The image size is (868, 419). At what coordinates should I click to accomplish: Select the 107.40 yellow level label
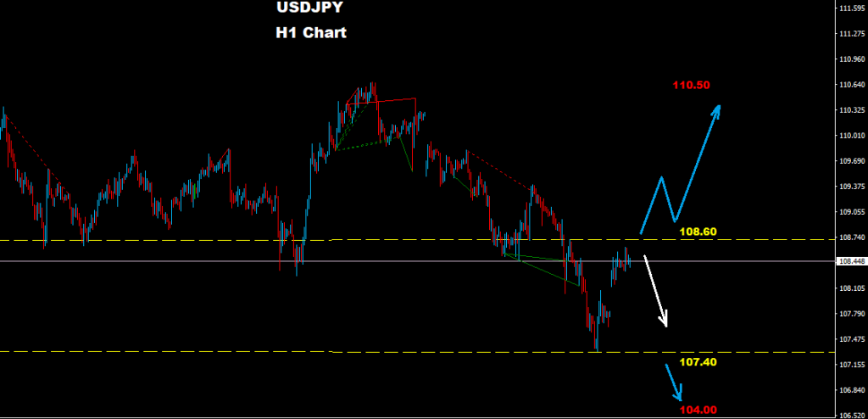(x=698, y=362)
